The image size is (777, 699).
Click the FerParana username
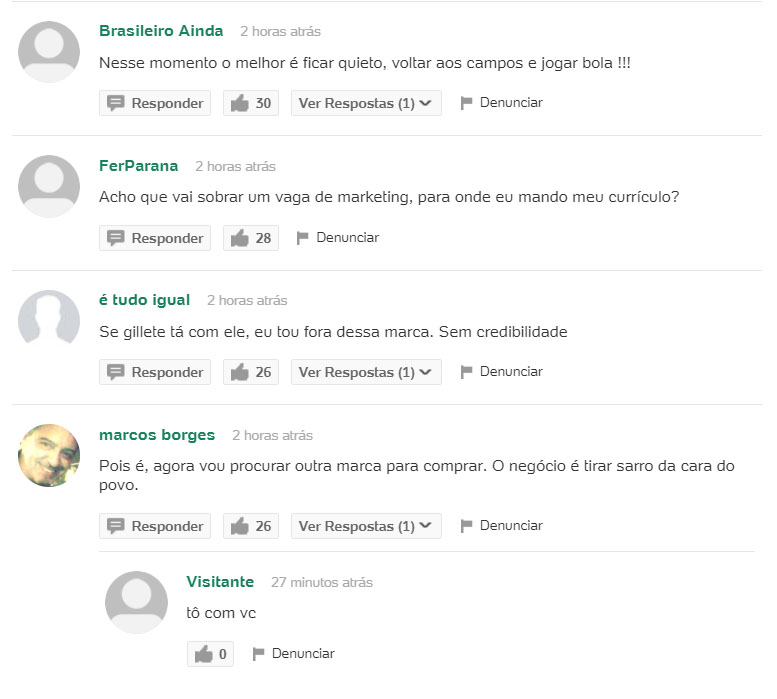[x=139, y=165]
